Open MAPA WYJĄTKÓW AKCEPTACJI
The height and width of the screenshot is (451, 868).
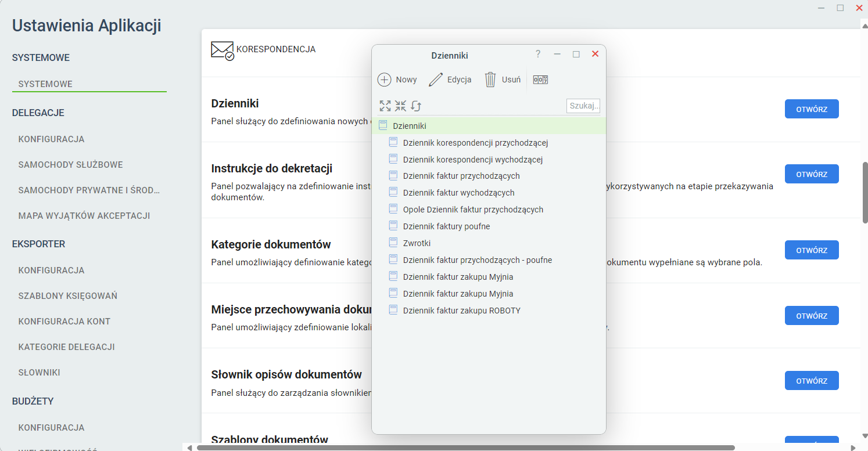[84, 216]
